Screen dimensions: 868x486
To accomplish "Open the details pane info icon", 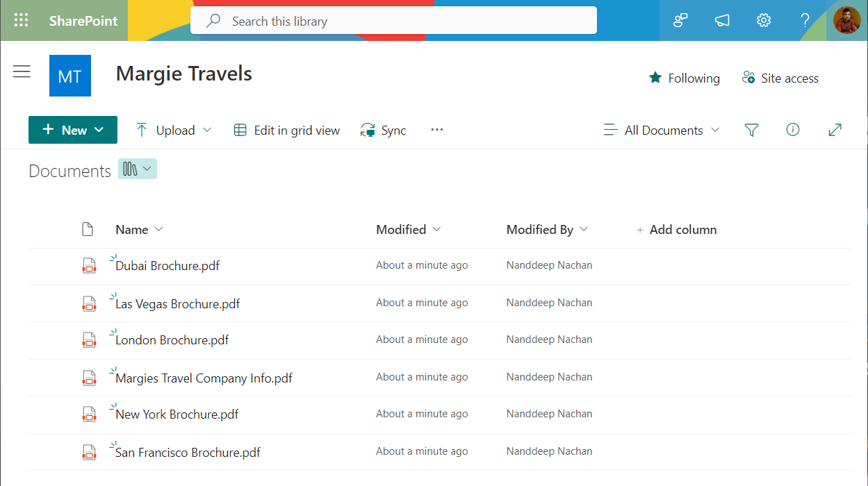I will pos(793,130).
